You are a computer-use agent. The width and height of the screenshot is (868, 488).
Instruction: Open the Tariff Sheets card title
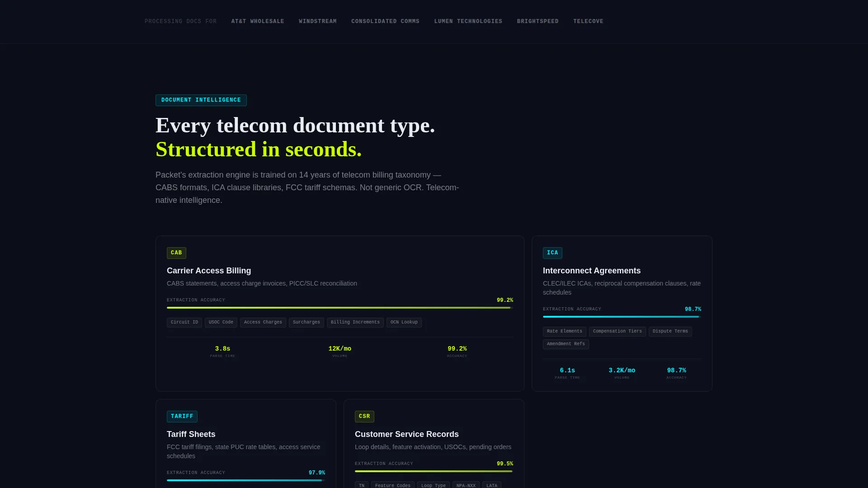[191, 434]
